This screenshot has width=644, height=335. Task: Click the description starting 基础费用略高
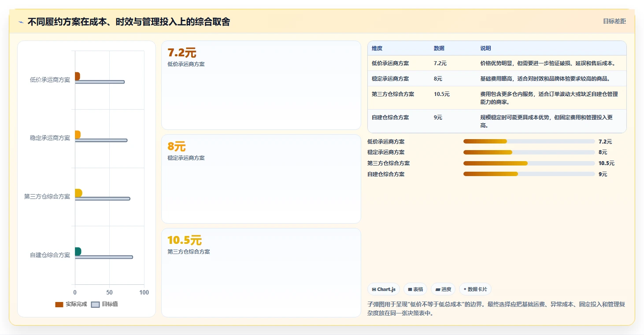coord(545,79)
